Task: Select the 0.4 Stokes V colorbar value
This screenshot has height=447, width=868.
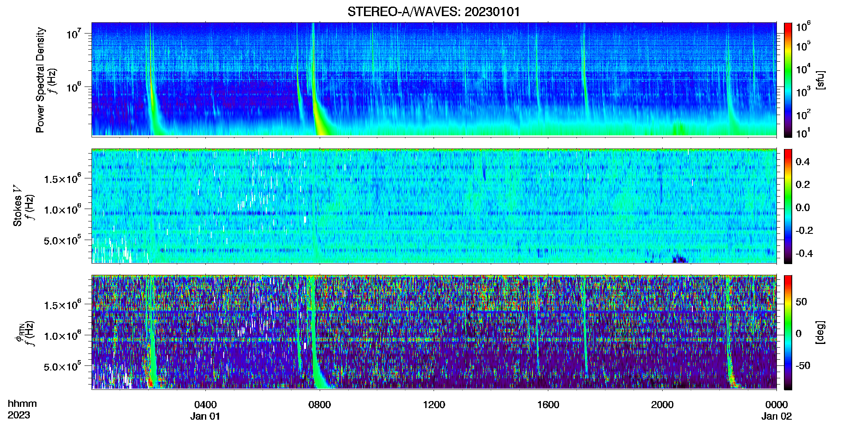Action: pos(803,162)
